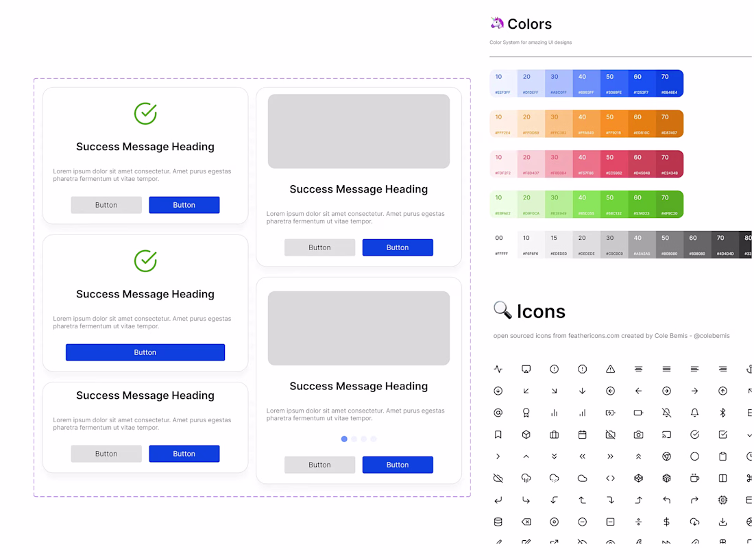The height and width of the screenshot is (560, 754).
Task: Pick orange swatch 40 #FFA849
Action: pos(586,123)
